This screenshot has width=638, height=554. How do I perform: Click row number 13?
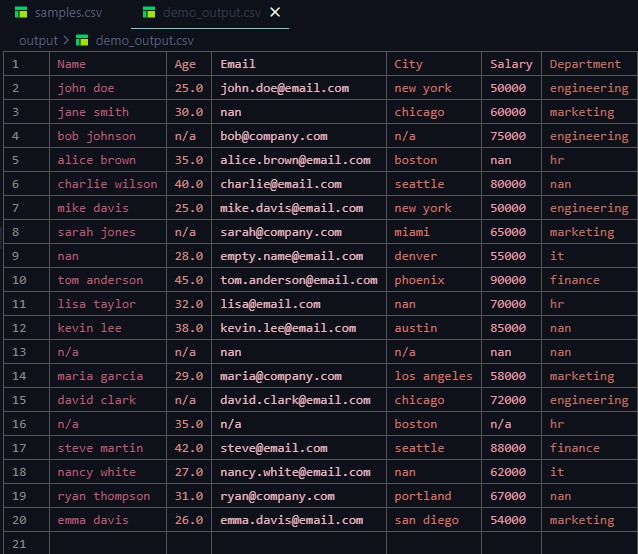(x=16, y=352)
